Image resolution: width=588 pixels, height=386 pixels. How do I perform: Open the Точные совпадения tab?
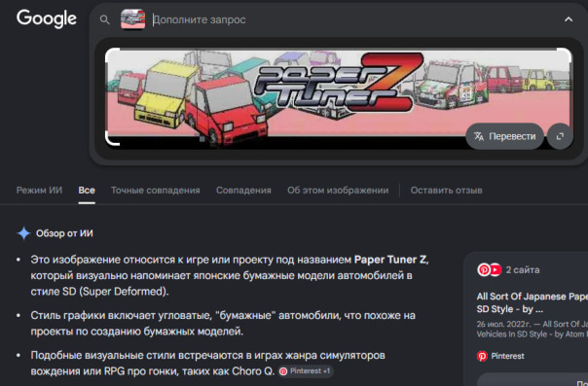pos(155,191)
